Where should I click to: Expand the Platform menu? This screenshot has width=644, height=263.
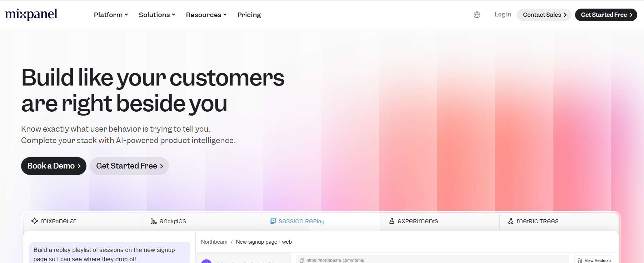coord(111,15)
